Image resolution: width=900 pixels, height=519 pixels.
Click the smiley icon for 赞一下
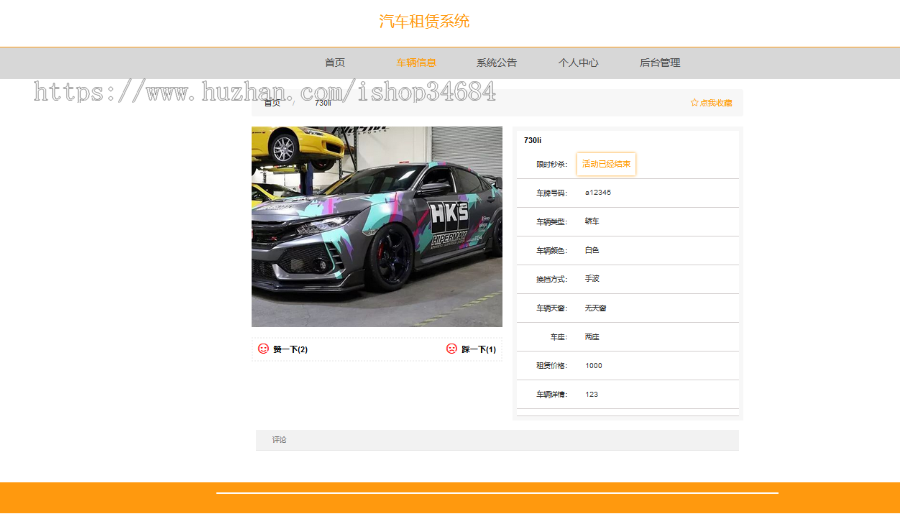coord(263,348)
